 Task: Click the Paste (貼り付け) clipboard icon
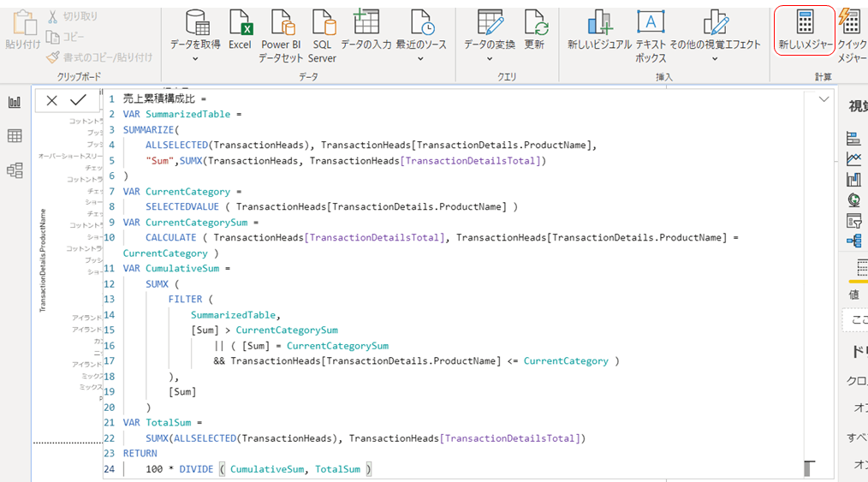pos(23,23)
